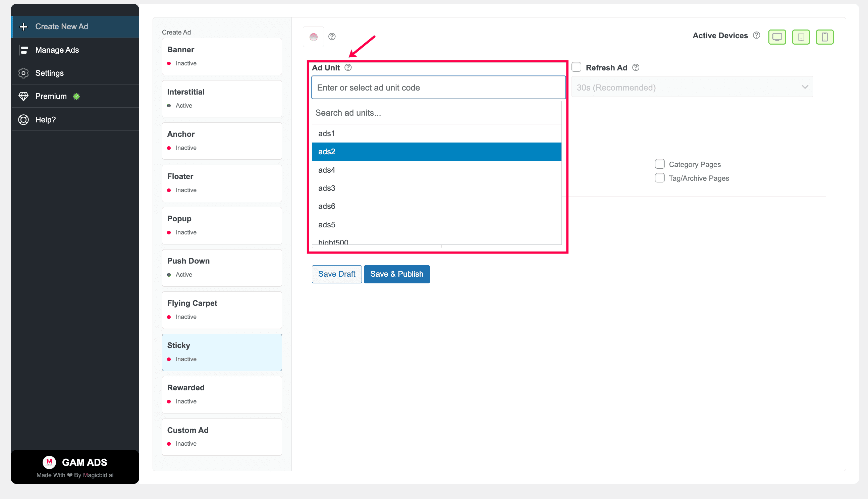
Task: Click the plus icon beside Create New Ad
Action: point(23,27)
